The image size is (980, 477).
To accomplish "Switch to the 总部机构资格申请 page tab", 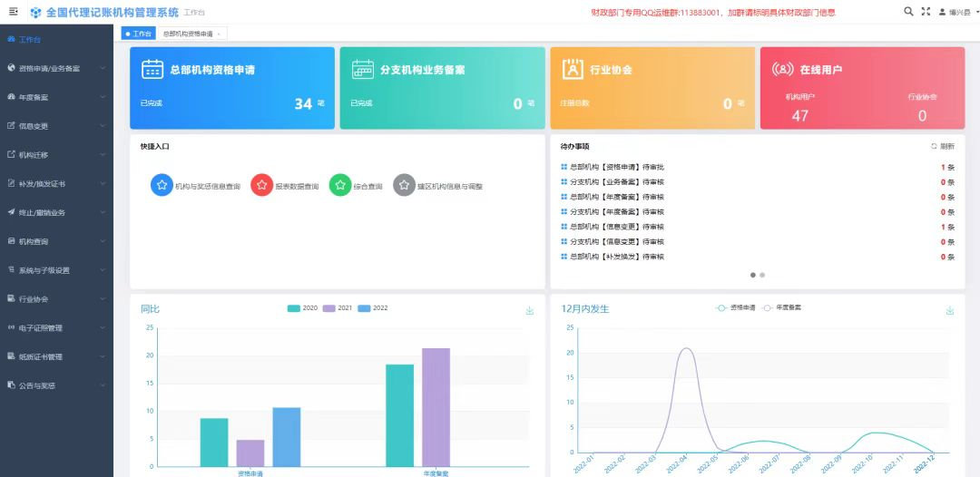I will [188, 34].
